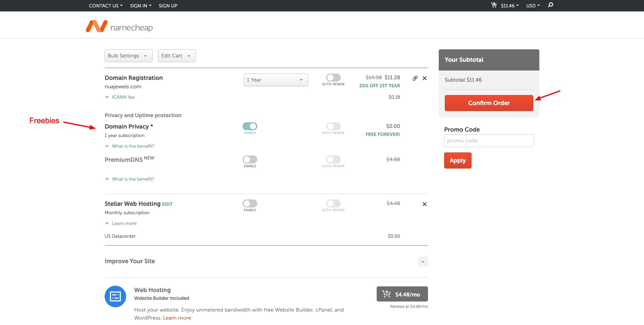Click the paperclip icon beside domain price
Screen dimensions: 644x325
[x=415, y=78]
